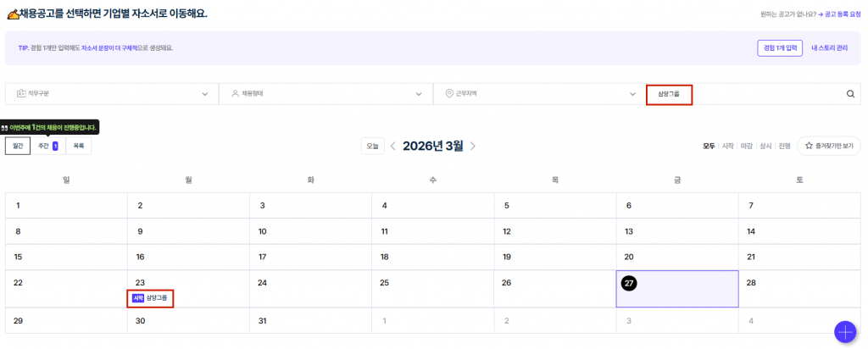Expand the 채용형태 dropdown
Image resolution: width=868 pixels, height=349 pixels.
tap(325, 94)
